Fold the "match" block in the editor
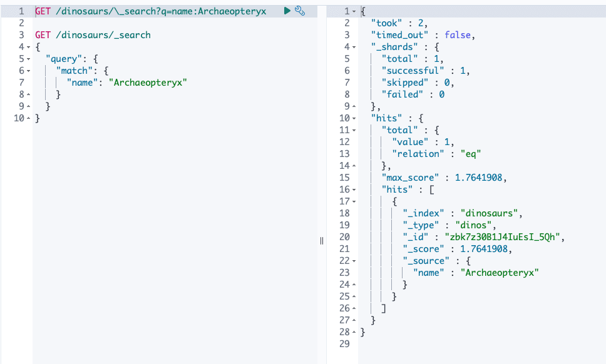 click(29, 71)
